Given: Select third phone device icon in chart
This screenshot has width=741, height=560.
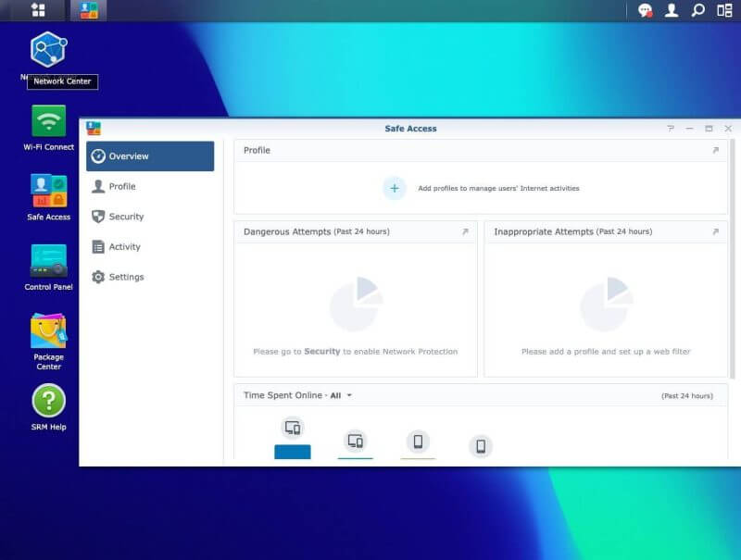Looking at the screenshot, I should click(x=418, y=442).
